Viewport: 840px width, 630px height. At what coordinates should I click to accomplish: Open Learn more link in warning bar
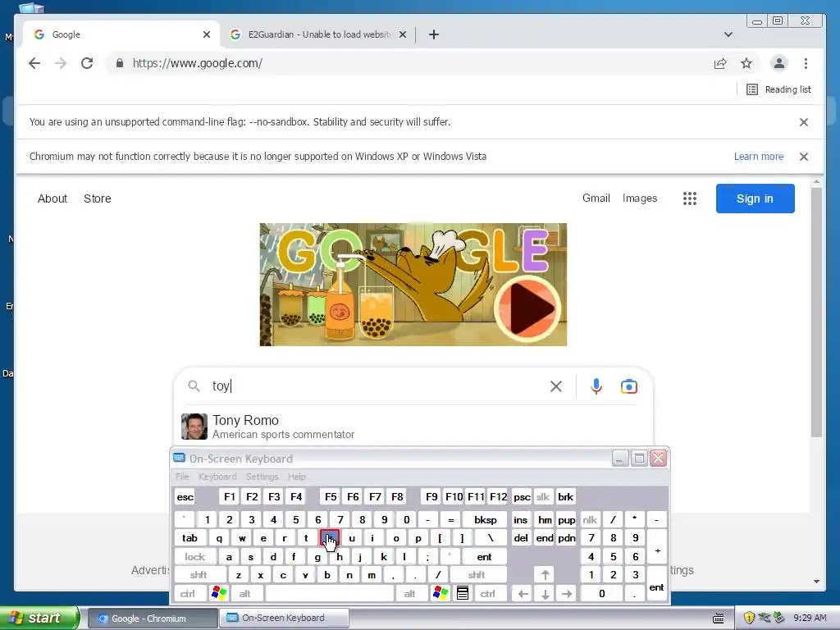click(x=759, y=157)
